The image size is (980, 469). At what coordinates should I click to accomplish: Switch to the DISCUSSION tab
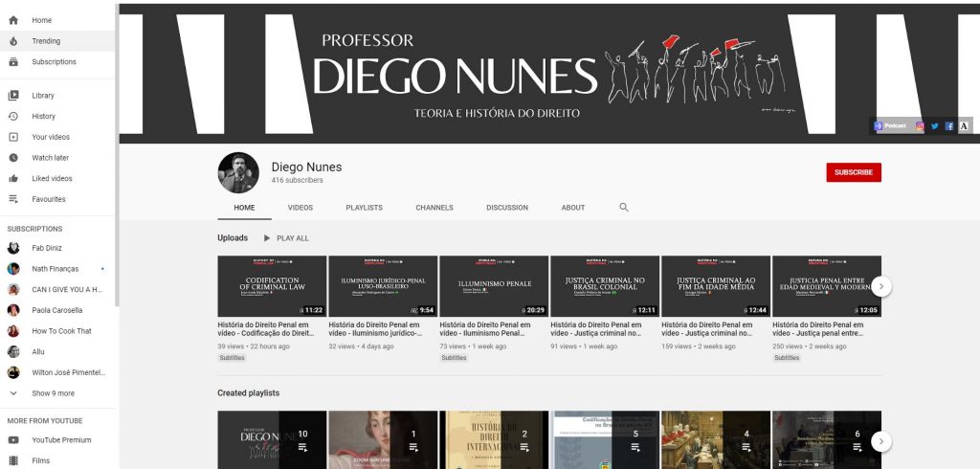point(507,208)
